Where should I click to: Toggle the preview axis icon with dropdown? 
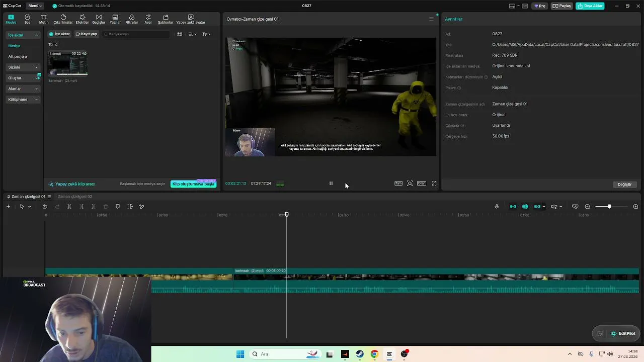click(x=556, y=207)
